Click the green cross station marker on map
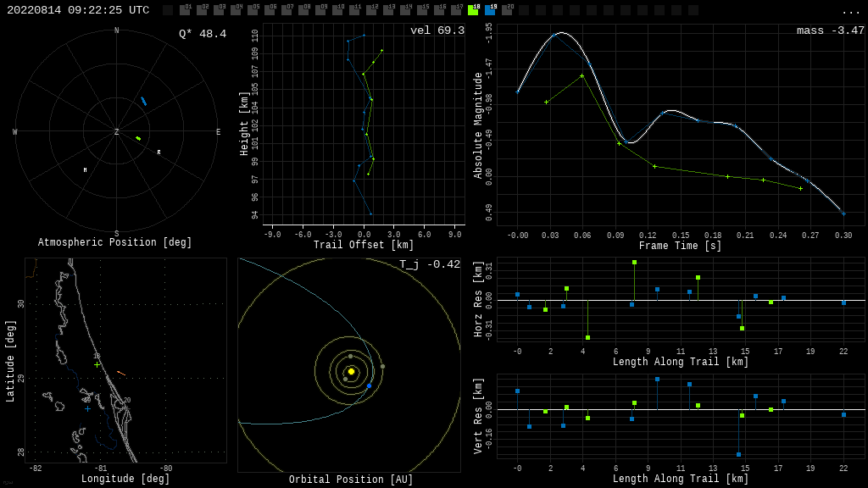 (x=97, y=364)
